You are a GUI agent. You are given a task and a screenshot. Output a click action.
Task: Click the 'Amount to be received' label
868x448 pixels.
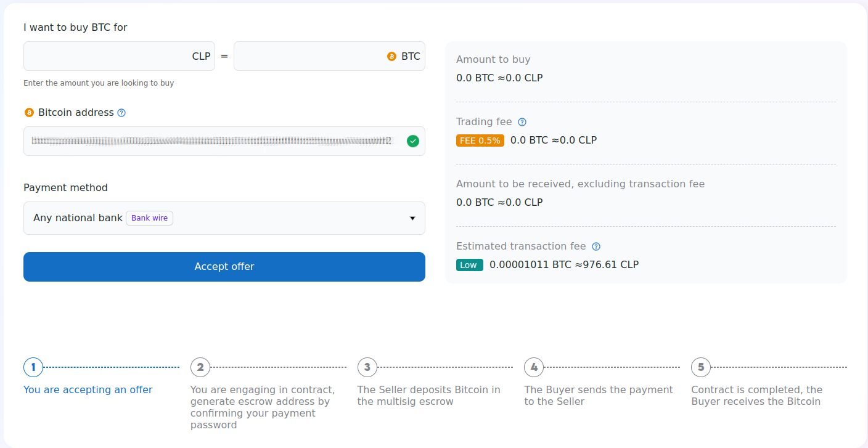click(580, 184)
